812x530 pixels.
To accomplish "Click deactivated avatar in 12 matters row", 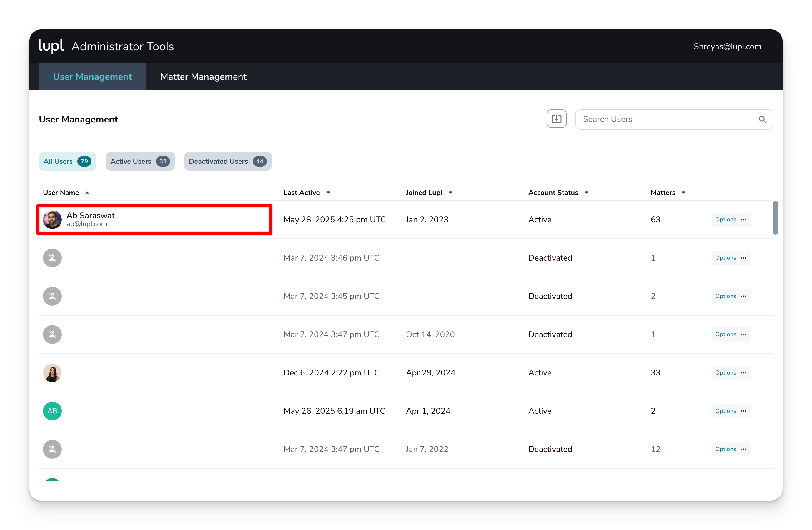I will pyautogui.click(x=52, y=449).
